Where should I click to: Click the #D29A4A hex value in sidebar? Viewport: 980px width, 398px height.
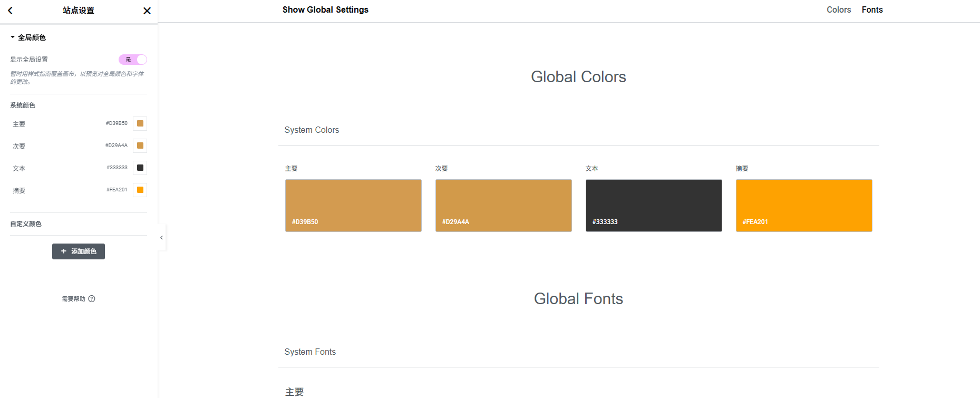(x=117, y=145)
